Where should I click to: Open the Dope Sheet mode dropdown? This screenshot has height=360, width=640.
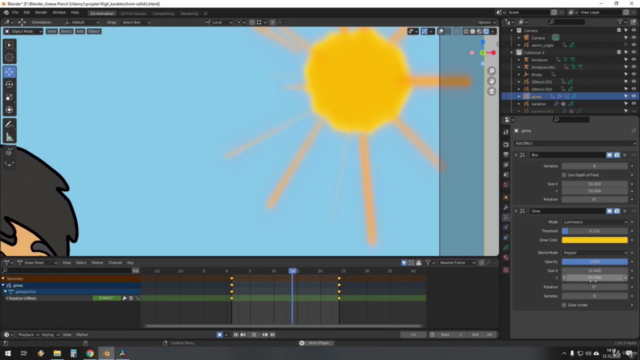(37, 263)
